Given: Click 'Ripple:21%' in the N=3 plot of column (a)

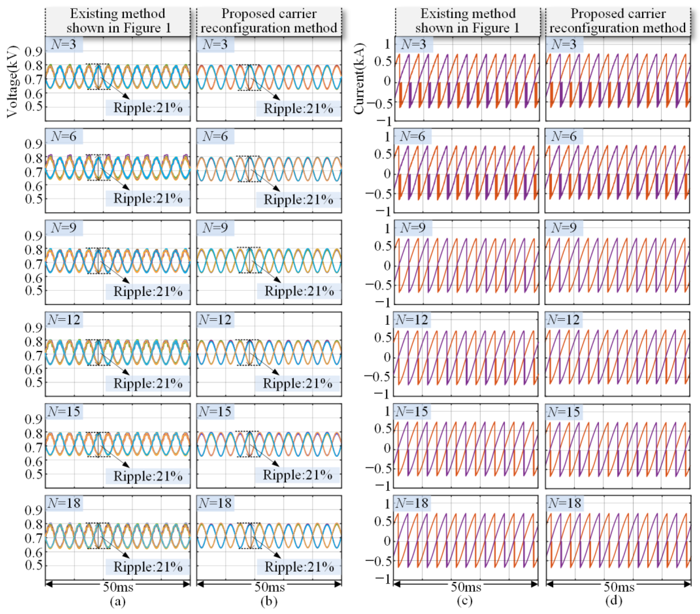Looking at the screenshot, I should [x=148, y=108].
